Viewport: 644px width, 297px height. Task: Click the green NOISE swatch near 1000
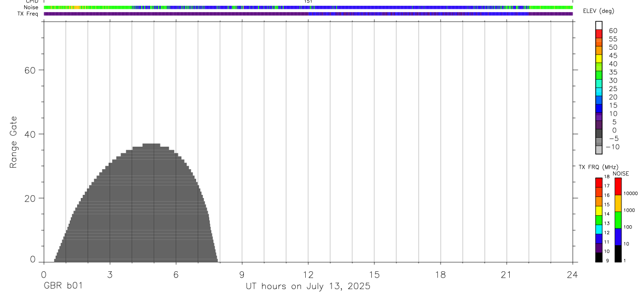coord(618,220)
